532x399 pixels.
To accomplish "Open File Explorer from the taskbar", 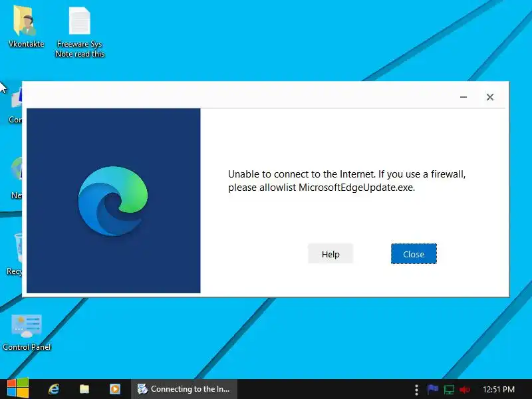I will point(84,389).
